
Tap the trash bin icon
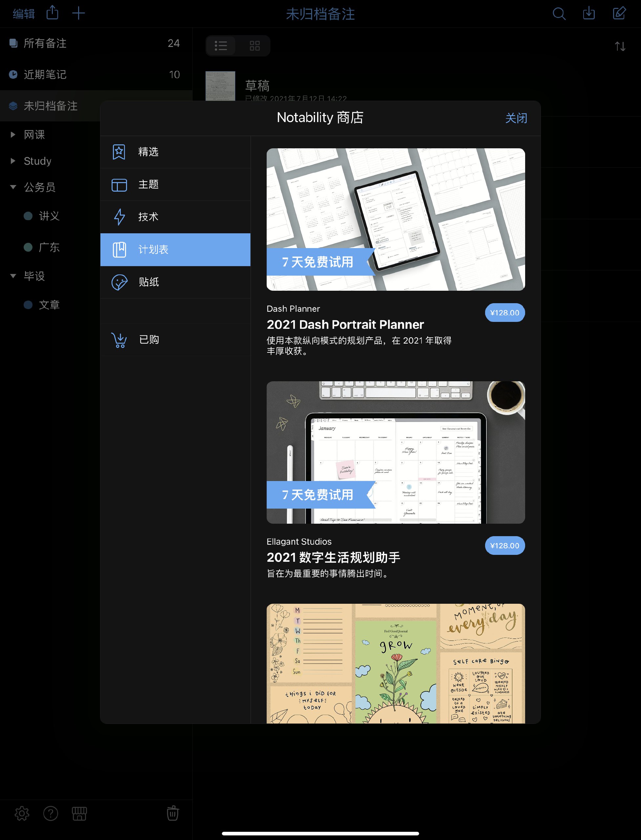tap(172, 813)
